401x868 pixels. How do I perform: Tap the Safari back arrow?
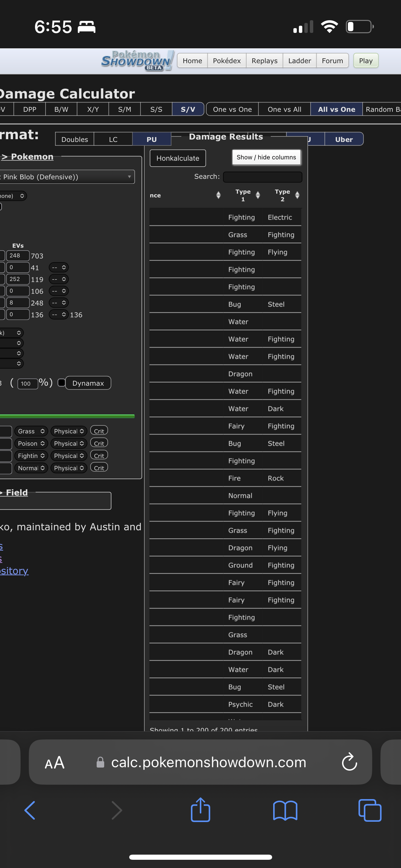click(x=30, y=810)
